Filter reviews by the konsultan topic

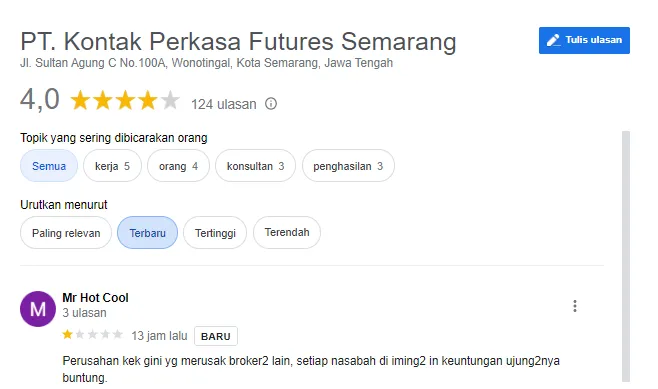click(x=255, y=166)
